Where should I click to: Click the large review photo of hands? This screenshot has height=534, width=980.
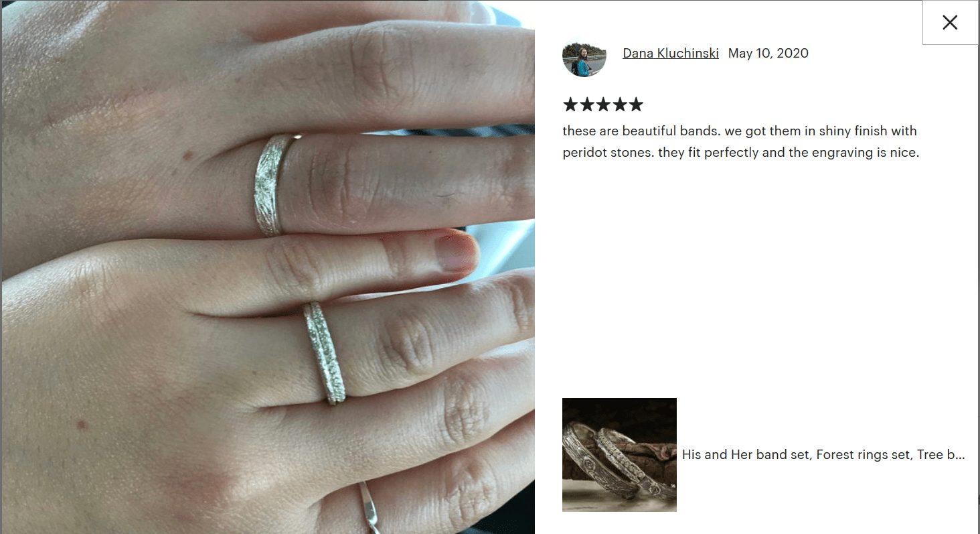pyautogui.click(x=268, y=267)
